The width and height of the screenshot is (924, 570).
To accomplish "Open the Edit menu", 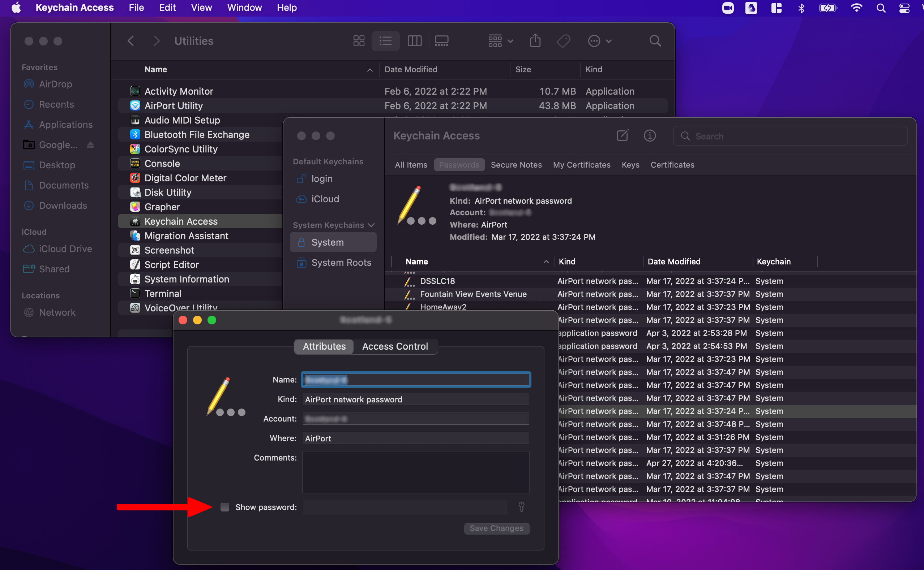I will click(x=167, y=8).
